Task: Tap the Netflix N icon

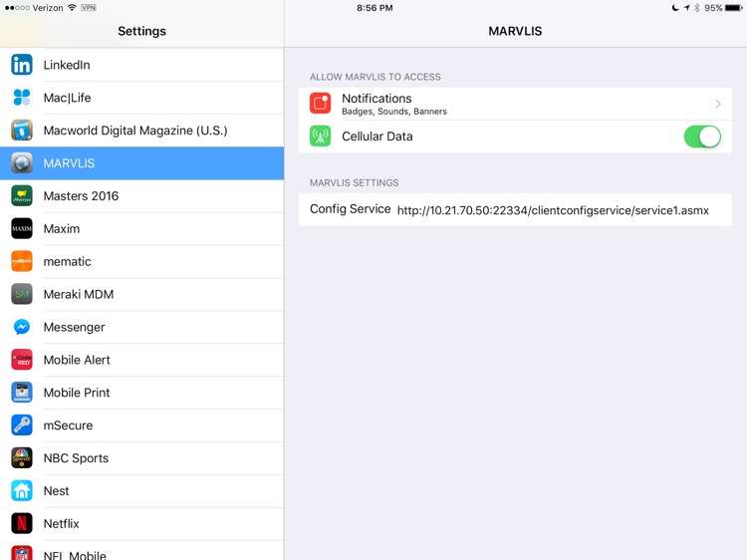Action: coord(22,523)
